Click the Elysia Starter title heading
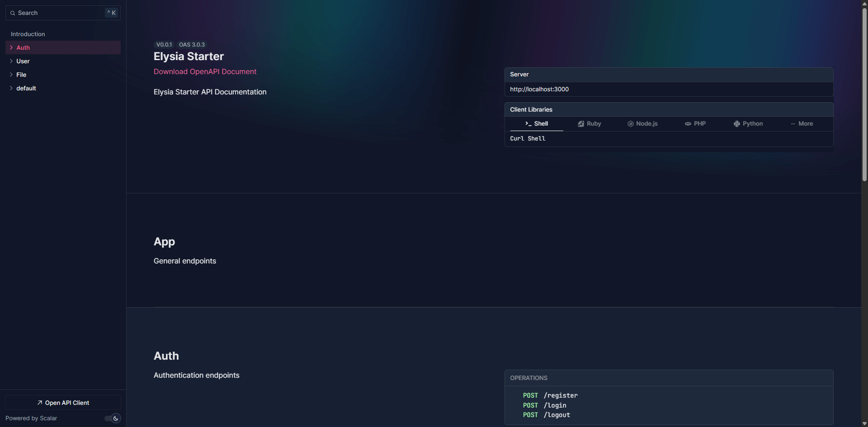Viewport: 868px width, 427px height. [x=189, y=56]
